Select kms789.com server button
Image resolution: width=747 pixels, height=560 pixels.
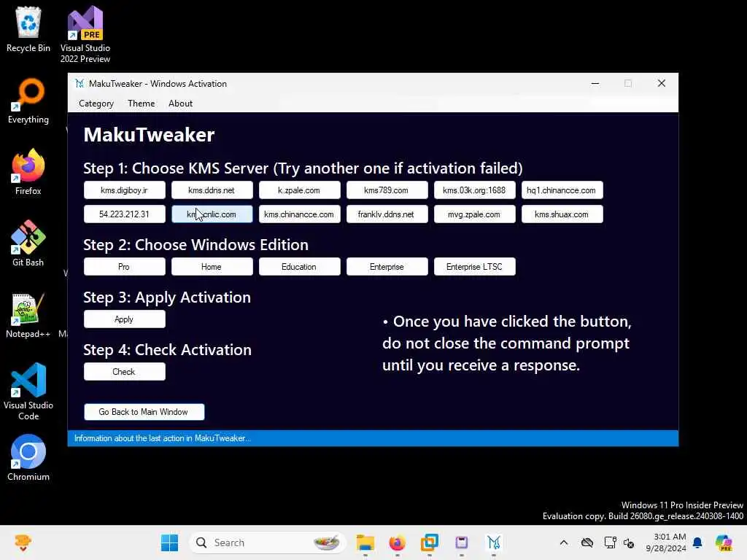pyautogui.click(x=387, y=190)
